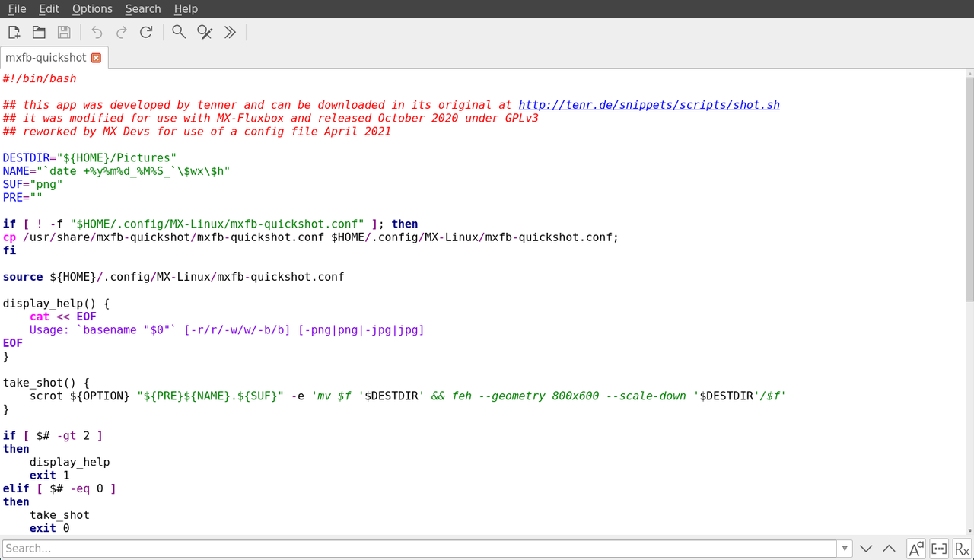Open a file using the folder icon
The width and height of the screenshot is (974, 560).
pyautogui.click(x=39, y=32)
